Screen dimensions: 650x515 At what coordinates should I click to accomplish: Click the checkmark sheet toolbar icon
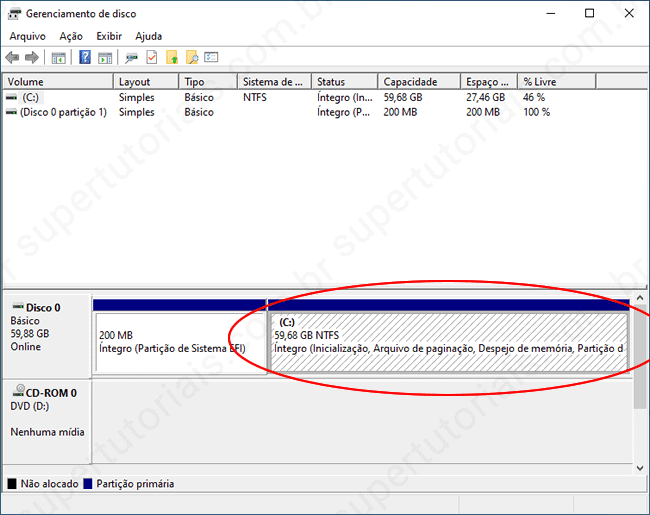pyautogui.click(x=152, y=57)
